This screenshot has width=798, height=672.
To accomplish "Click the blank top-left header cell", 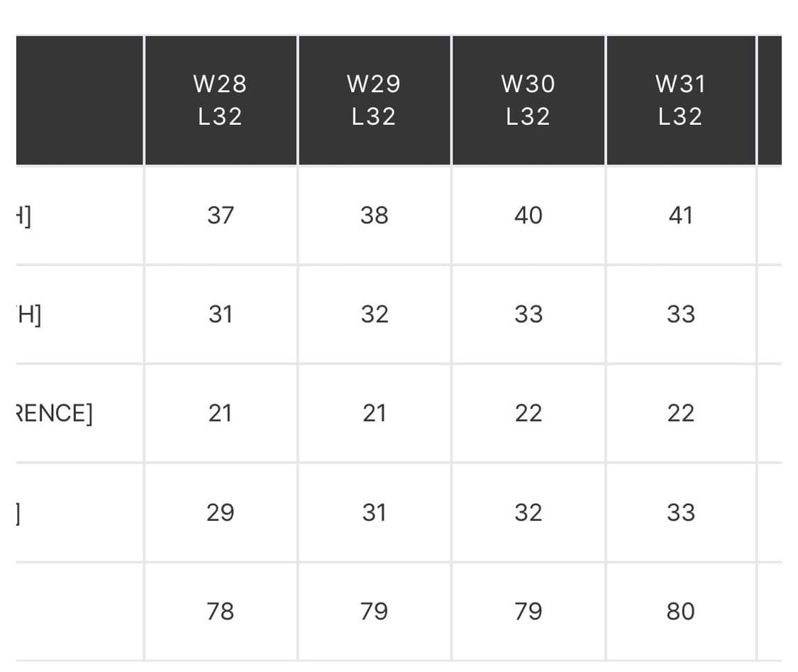I will pos(79,100).
